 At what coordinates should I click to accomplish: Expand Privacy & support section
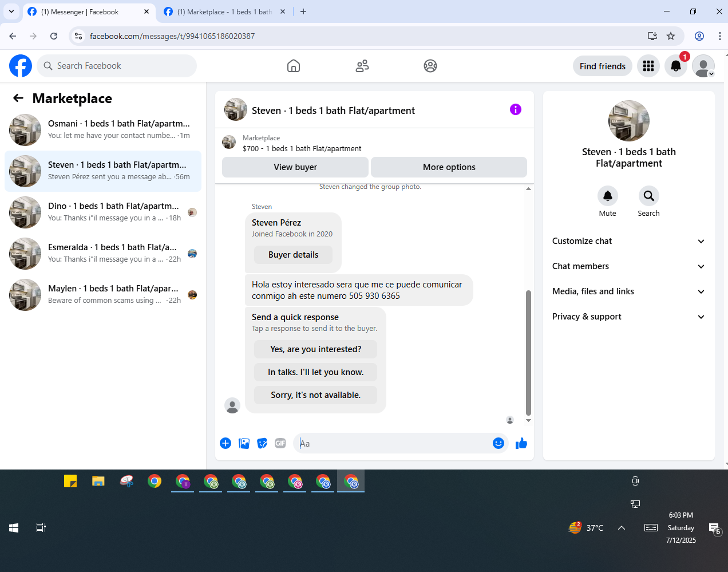[628, 317]
